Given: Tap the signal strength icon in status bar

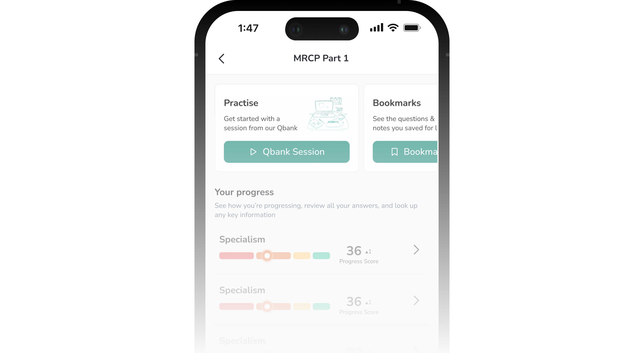Looking at the screenshot, I should tap(375, 27).
